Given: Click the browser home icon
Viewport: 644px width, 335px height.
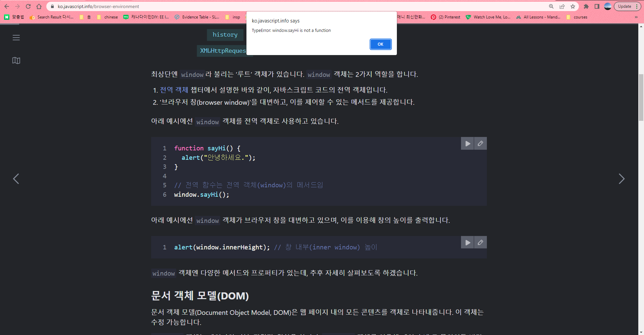Looking at the screenshot, I should (39, 6).
